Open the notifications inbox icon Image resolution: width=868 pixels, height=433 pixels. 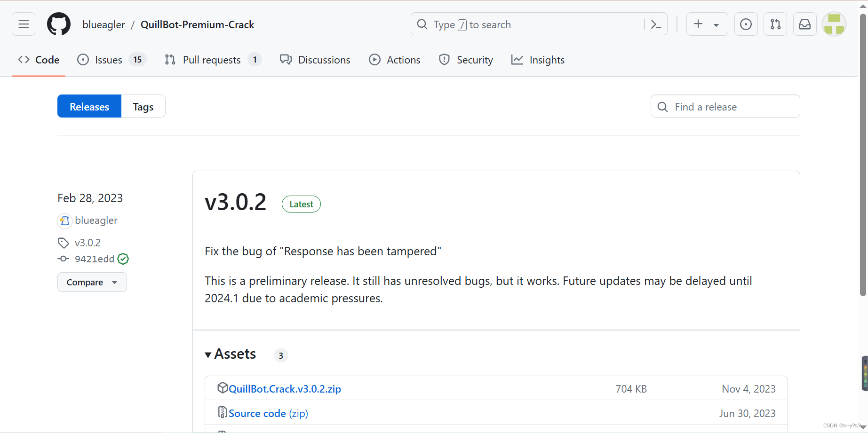pos(805,24)
